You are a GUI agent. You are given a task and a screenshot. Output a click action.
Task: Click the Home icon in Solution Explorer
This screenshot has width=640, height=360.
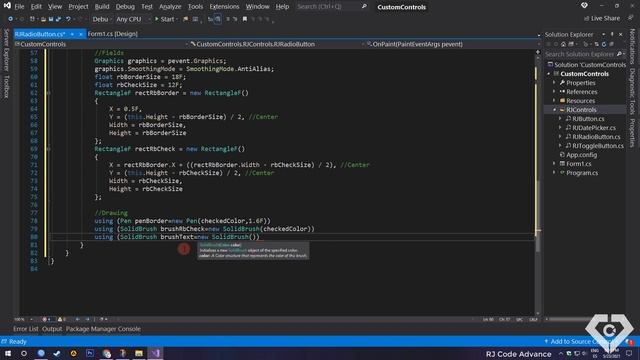coord(563,44)
